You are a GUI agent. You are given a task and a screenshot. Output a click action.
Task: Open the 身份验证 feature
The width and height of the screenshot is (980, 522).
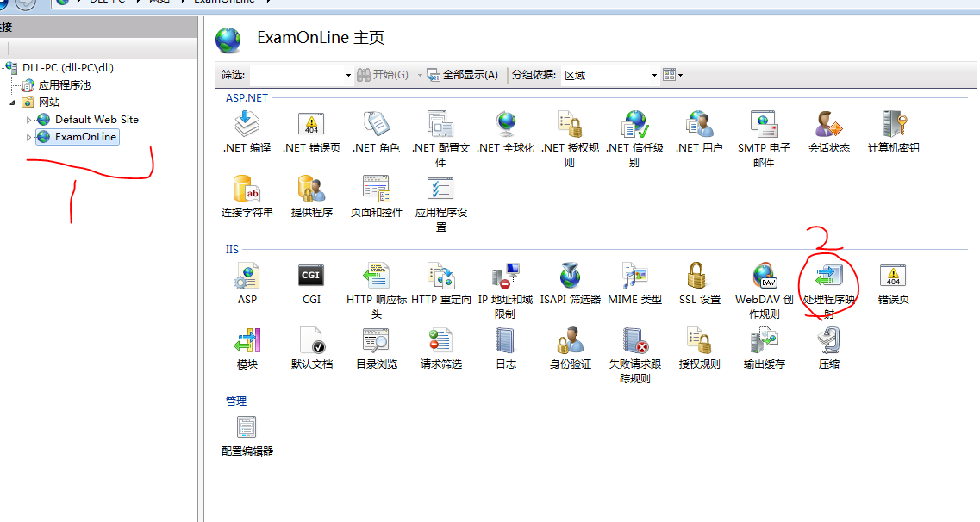pos(570,340)
